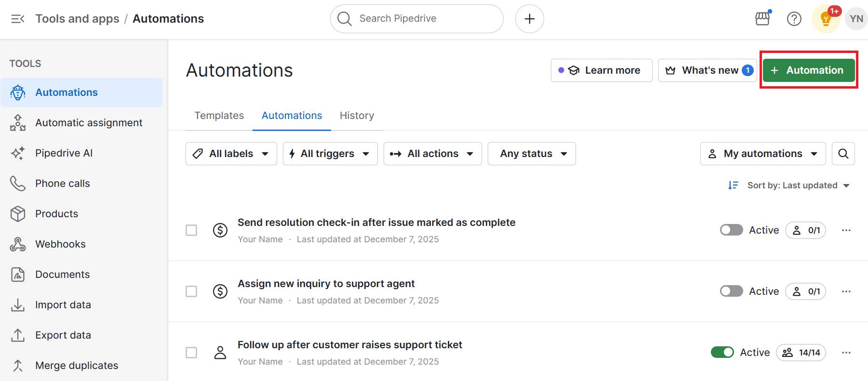
Task: Click the person icon of Follow up after customer
Action: [220, 353]
